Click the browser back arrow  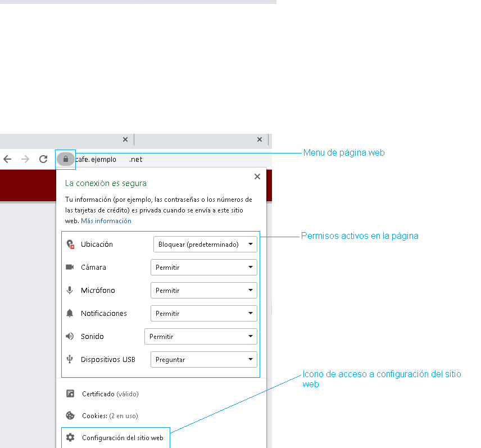(x=7, y=159)
